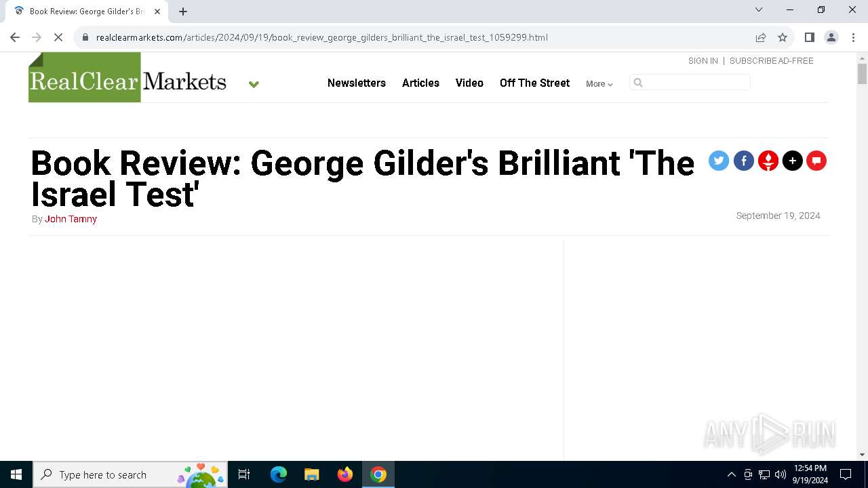Click the scroll-down arrow of the page scrollbar

(862, 455)
